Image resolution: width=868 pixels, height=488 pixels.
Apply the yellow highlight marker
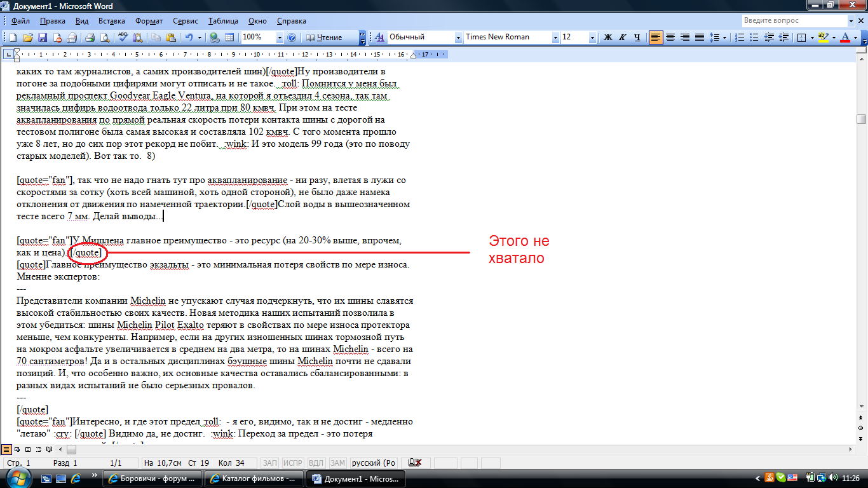823,37
